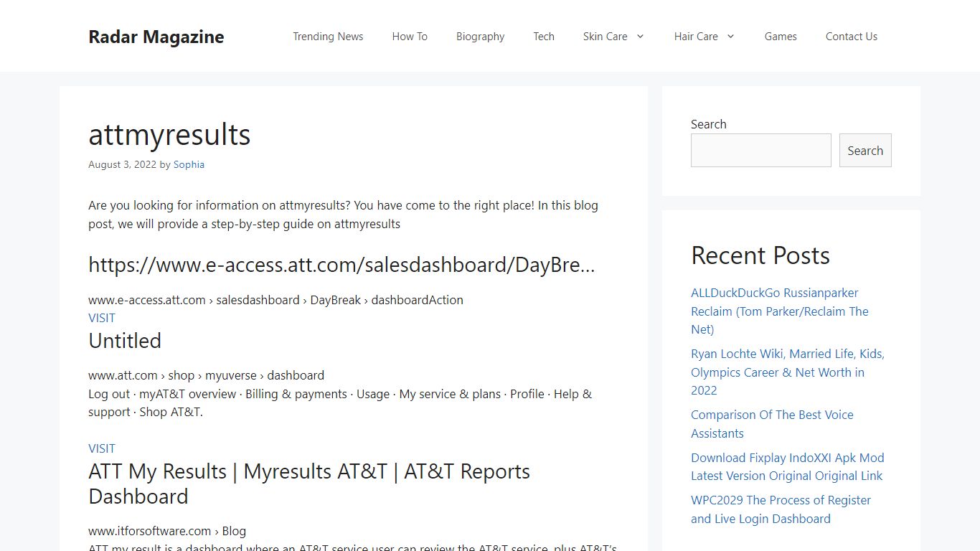Image resolution: width=980 pixels, height=551 pixels.
Task: Open Hair Care menu
Action: 695,37
